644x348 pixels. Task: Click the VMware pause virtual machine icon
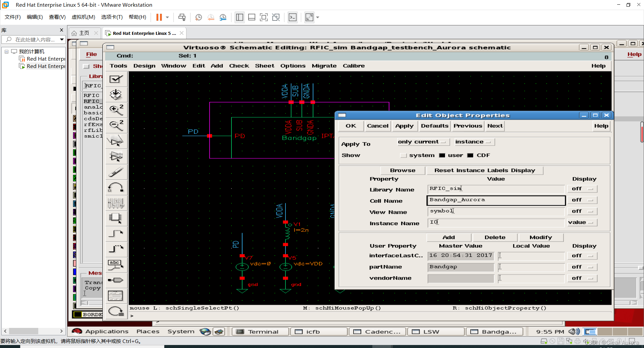click(159, 17)
